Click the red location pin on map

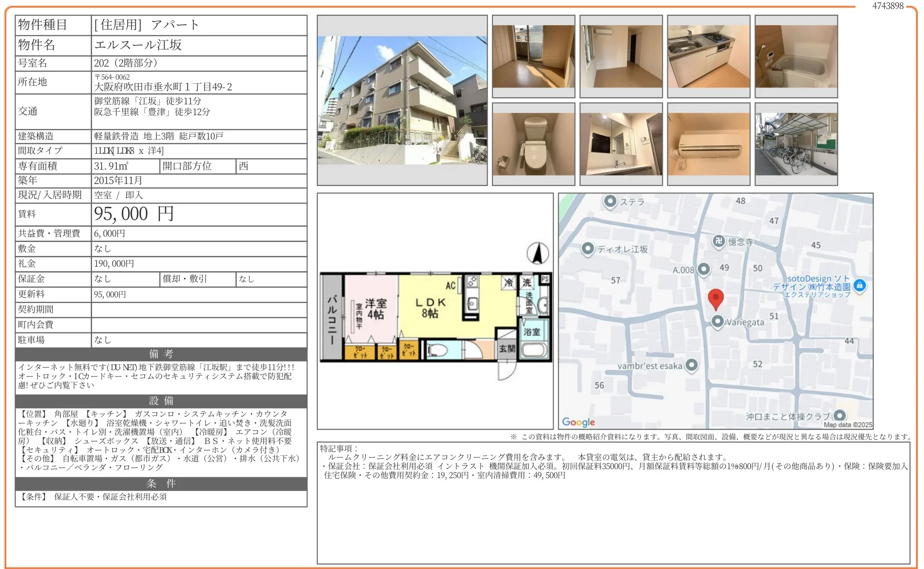pyautogui.click(x=715, y=298)
